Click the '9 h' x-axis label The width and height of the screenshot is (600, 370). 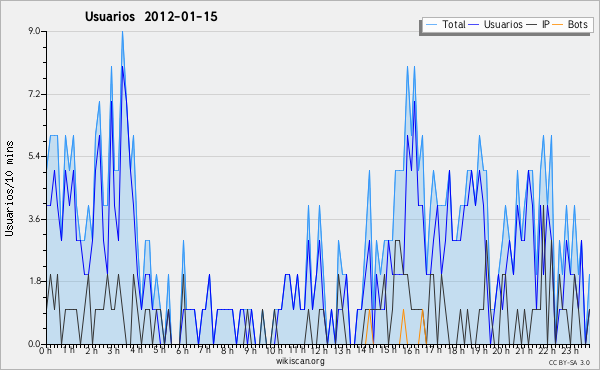(250, 351)
